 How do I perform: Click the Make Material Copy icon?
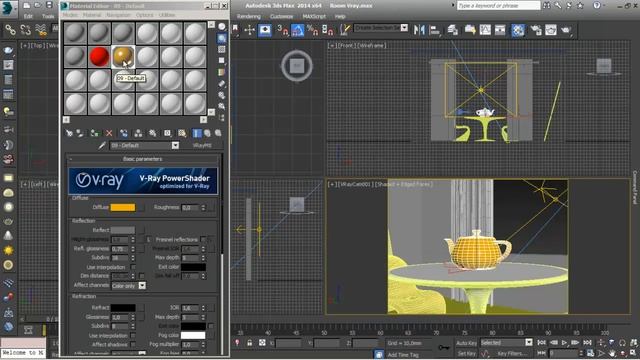[124, 133]
